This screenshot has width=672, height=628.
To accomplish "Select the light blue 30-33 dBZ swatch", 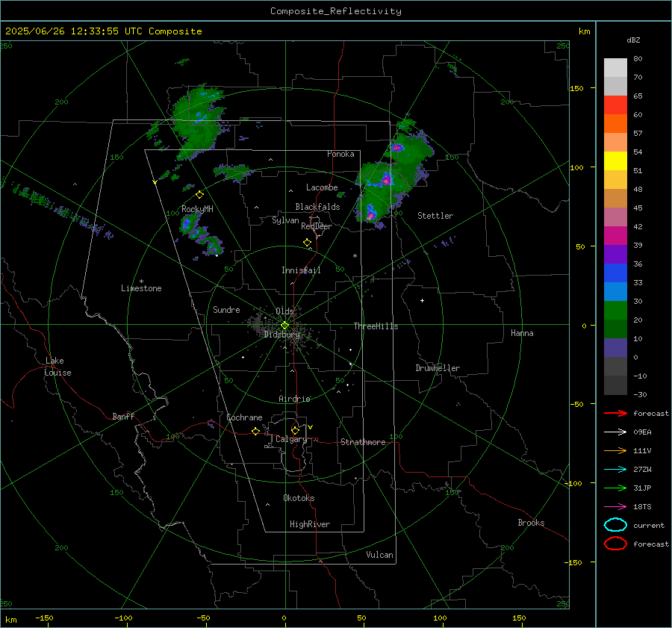I will click(x=615, y=291).
